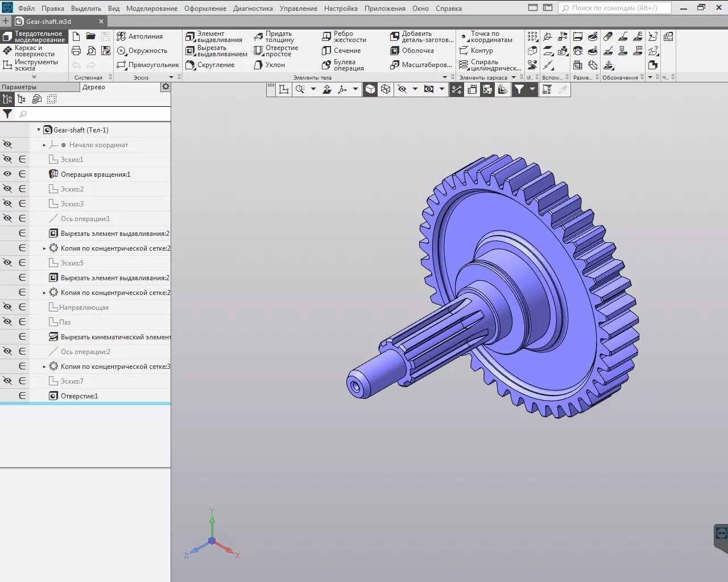The width and height of the screenshot is (728, 582).
Task: Expand toolbar set list double chevron
Action: pos(34,77)
